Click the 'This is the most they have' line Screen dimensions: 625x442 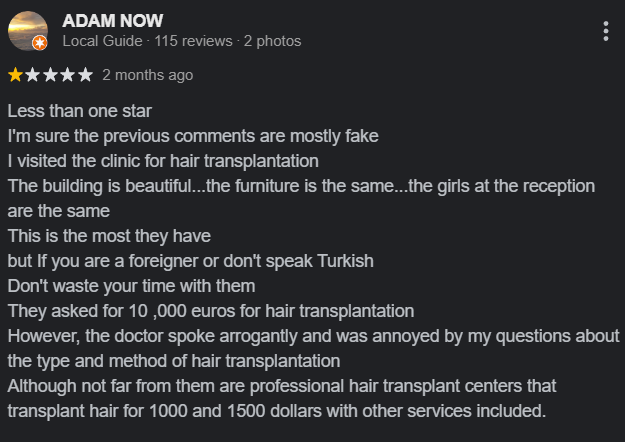pos(109,236)
